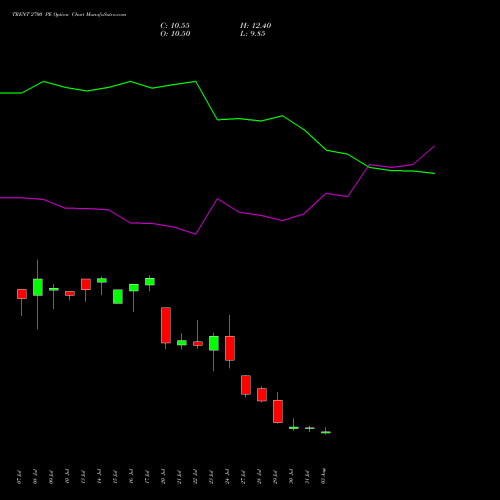Select the open value O: 10.50
The image size is (500, 500).
pos(175,34)
